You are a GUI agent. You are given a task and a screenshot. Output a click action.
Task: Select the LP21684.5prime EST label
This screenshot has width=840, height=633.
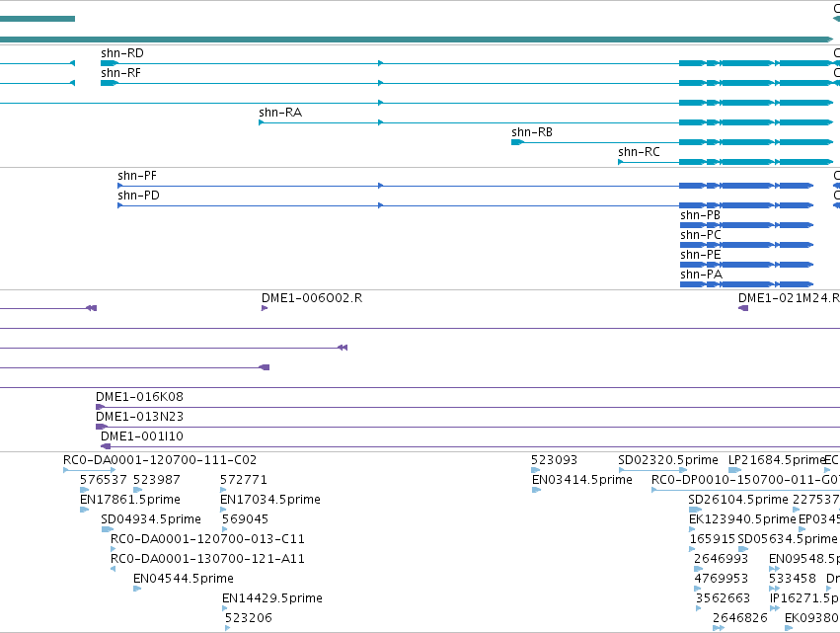click(776, 460)
